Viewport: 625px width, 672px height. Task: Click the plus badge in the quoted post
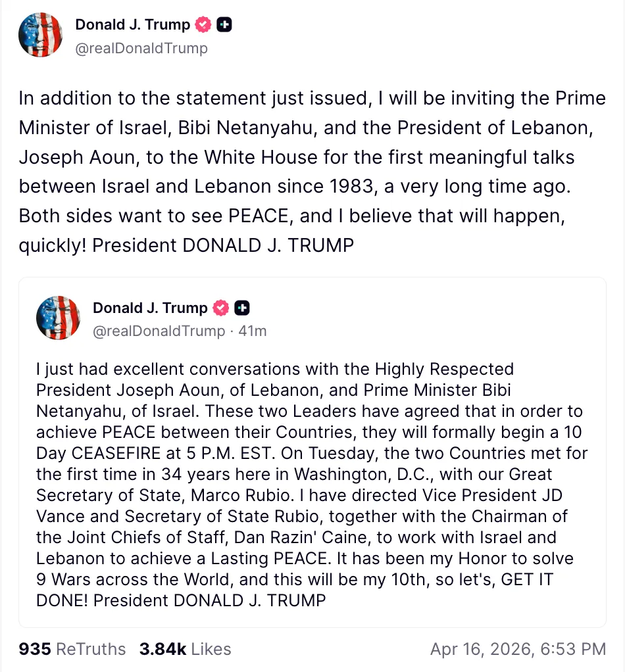[x=242, y=308]
